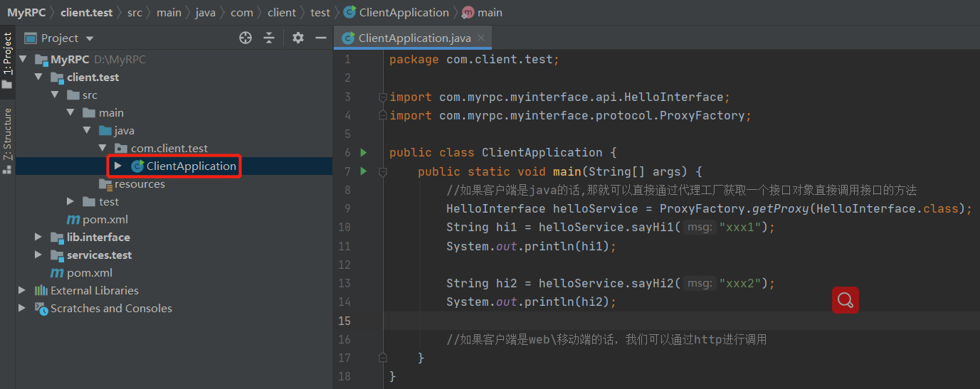980x389 pixels.
Task: Select the resources folder in tree
Action: pos(139,183)
